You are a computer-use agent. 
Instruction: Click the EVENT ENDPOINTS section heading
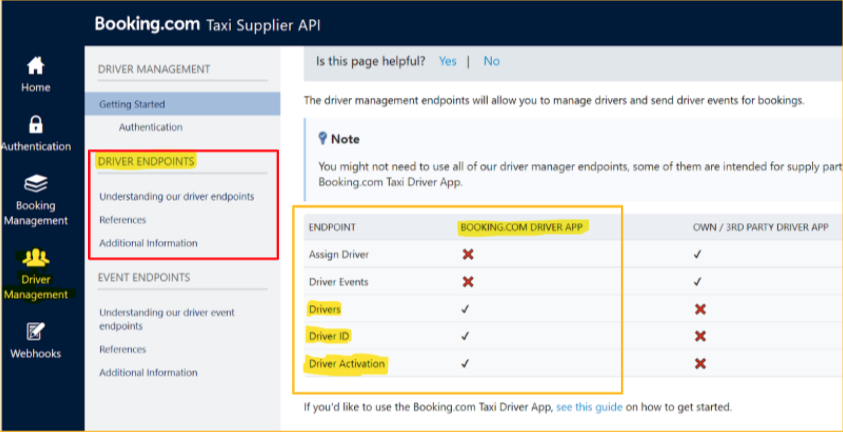144,277
